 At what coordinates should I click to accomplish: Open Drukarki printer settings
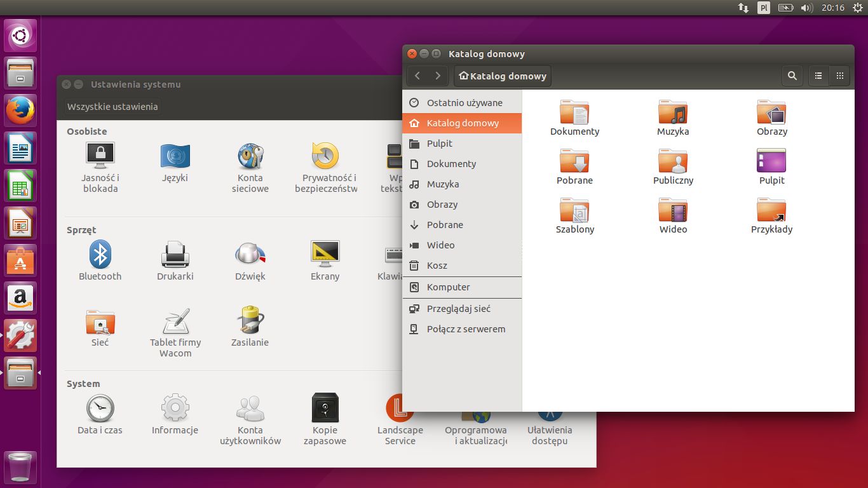pyautogui.click(x=175, y=261)
